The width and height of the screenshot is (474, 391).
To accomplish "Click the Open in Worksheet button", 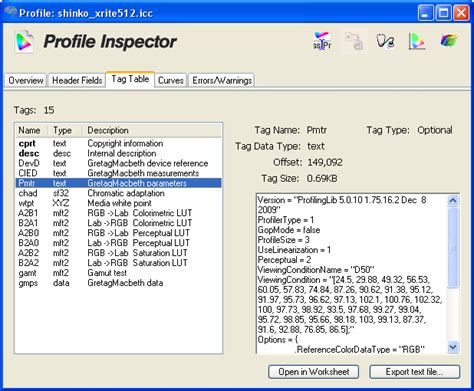I will [x=313, y=372].
